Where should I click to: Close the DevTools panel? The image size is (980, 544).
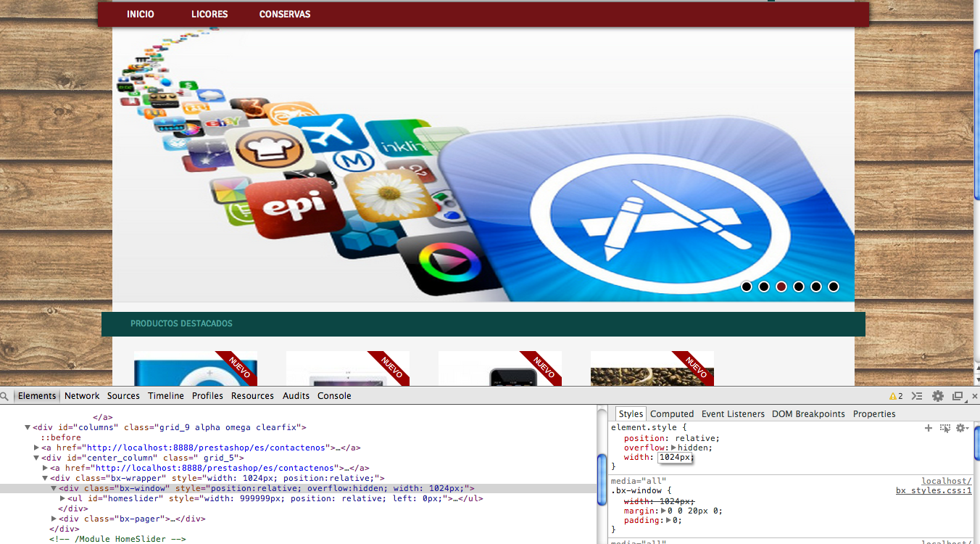pyautogui.click(x=974, y=396)
